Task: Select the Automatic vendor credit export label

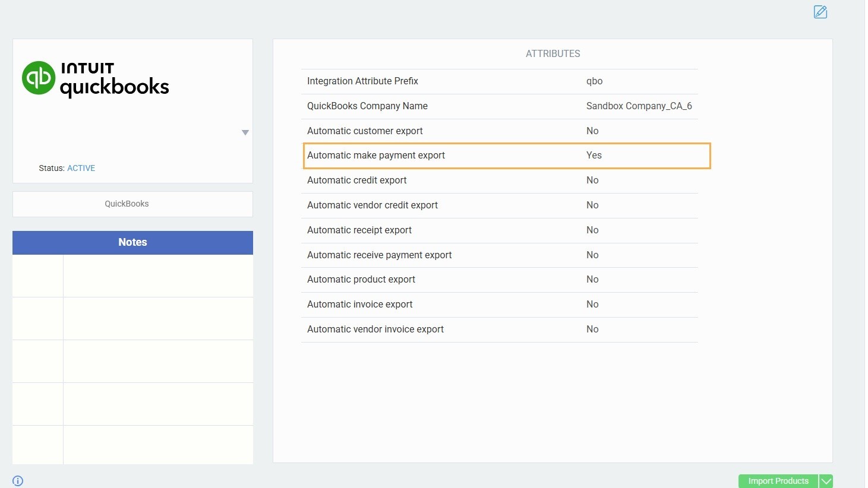Action: (372, 205)
